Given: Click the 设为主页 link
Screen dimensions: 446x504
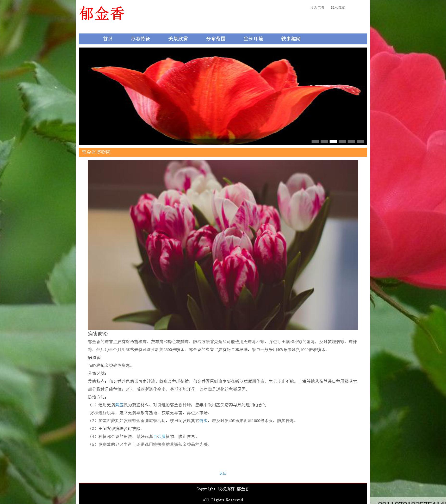Looking at the screenshot, I should coord(317,7).
